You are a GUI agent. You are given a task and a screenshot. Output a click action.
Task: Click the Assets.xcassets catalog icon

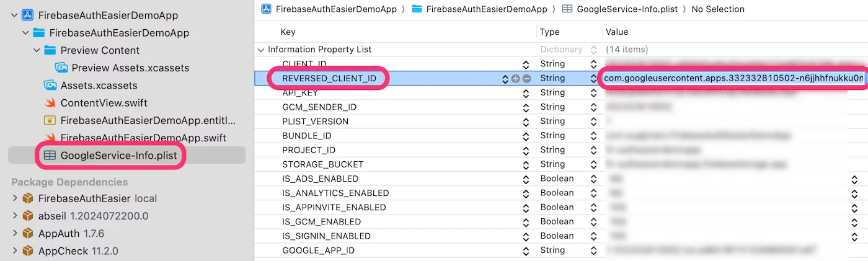(50, 85)
